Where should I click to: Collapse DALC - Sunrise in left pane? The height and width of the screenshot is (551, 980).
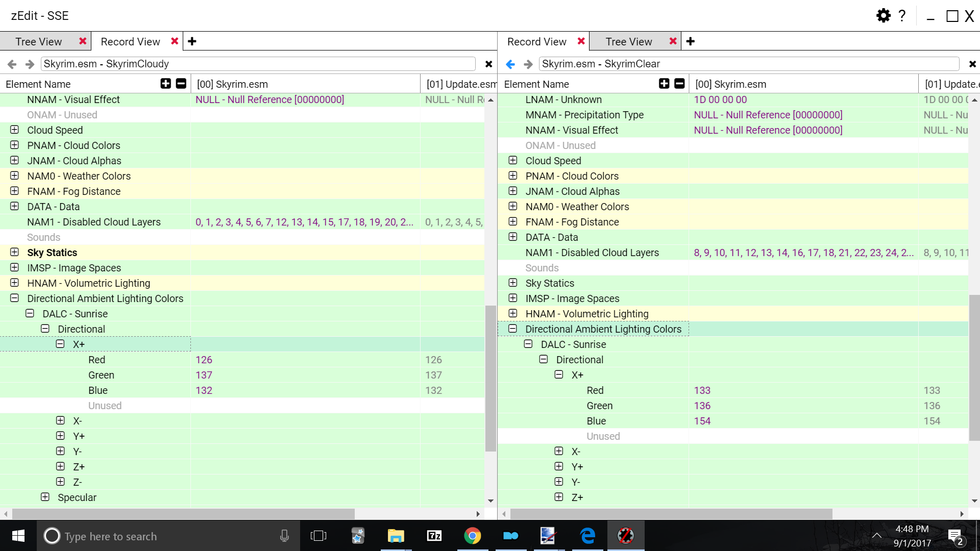point(30,313)
